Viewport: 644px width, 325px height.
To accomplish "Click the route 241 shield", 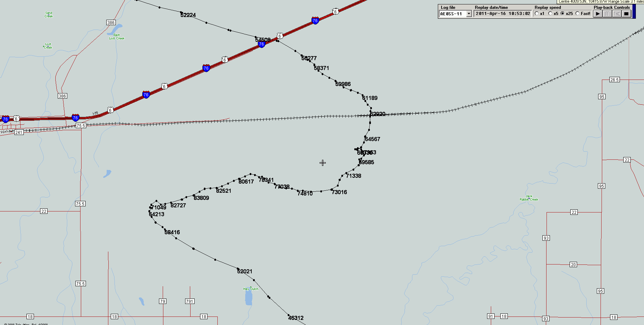I will click(x=19, y=133).
